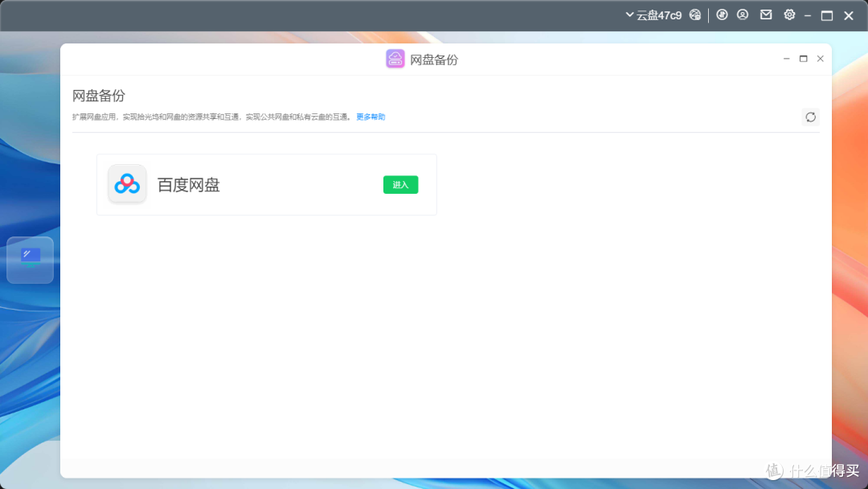Image resolution: width=868 pixels, height=489 pixels.
Task: Click the green 进入 button for 百度网盘
Action: tap(400, 184)
